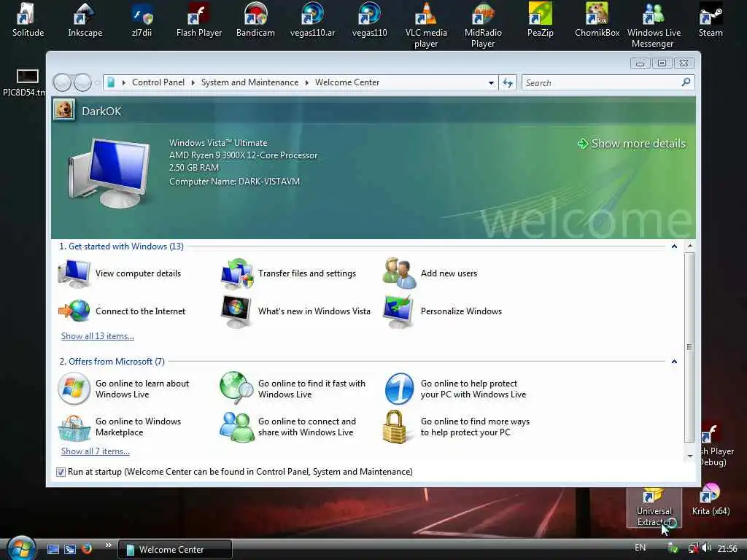Open Transfer files and settings icon
Image resolution: width=747 pixels, height=560 pixels.
(237, 273)
